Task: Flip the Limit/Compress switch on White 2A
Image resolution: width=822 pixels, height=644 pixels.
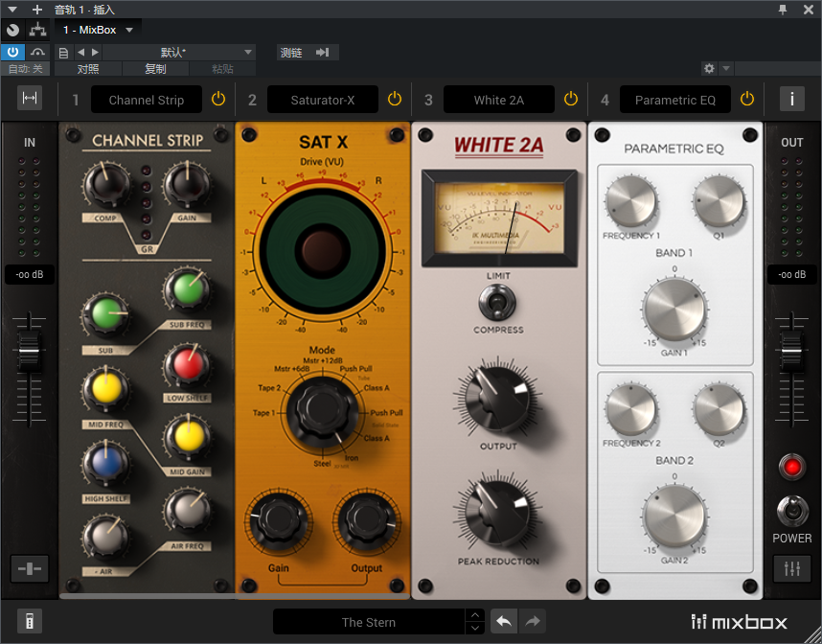Action: (x=497, y=303)
